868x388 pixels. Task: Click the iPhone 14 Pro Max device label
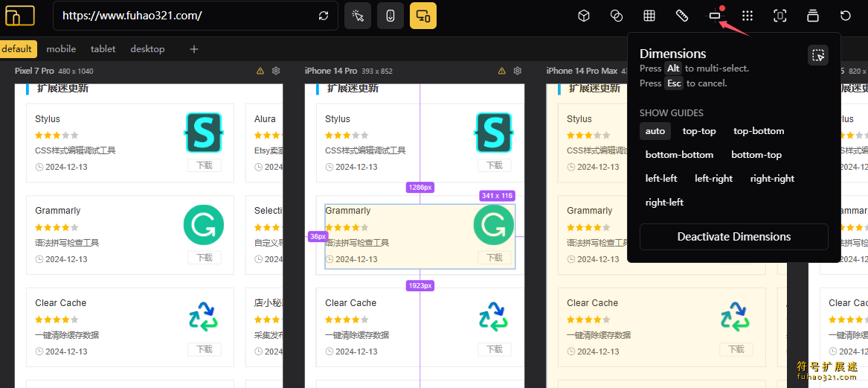click(582, 71)
